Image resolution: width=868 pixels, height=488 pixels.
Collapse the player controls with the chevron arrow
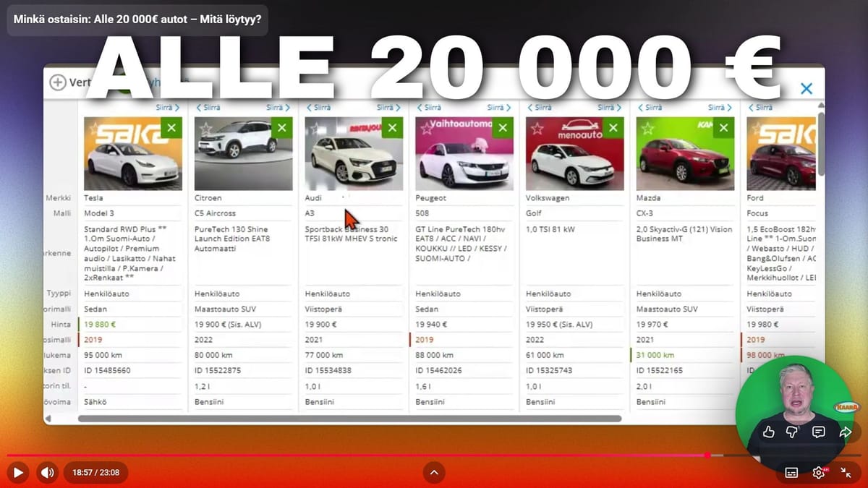click(x=434, y=472)
